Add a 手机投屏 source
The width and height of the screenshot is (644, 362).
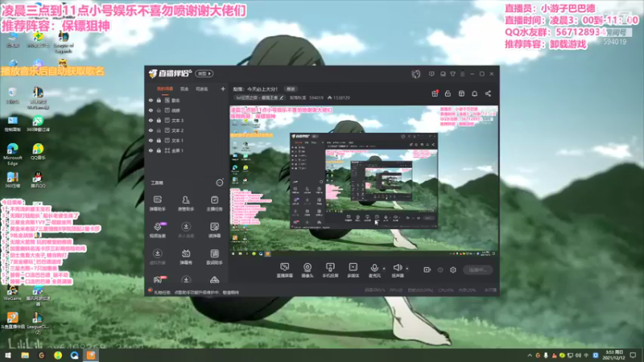click(330, 270)
